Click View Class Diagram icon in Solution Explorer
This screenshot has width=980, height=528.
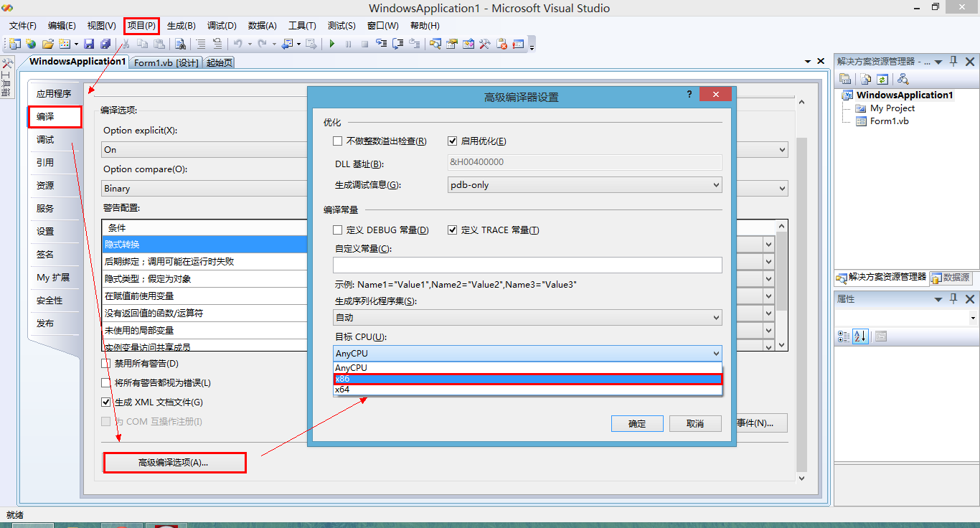[x=903, y=79]
